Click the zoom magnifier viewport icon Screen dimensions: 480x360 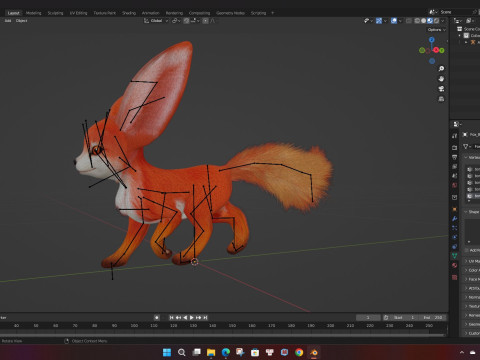point(441,68)
